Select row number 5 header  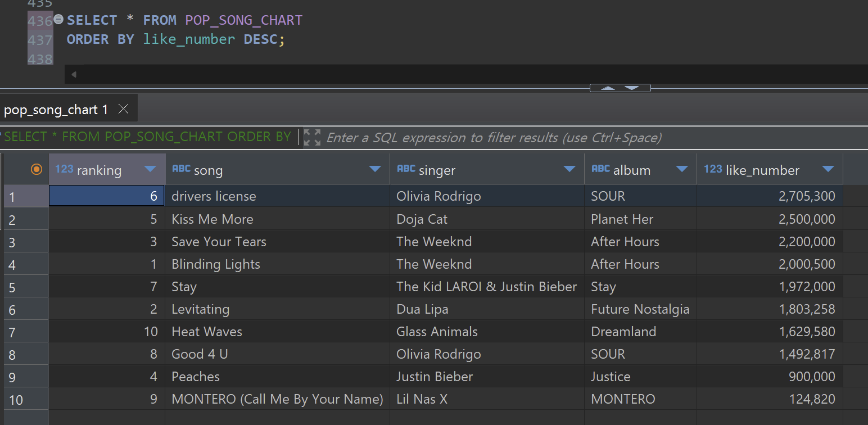(x=26, y=287)
